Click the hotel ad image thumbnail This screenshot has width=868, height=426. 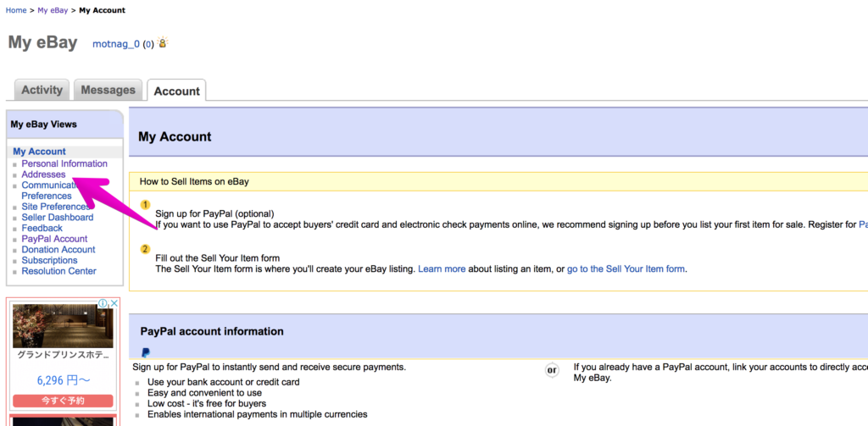63,325
